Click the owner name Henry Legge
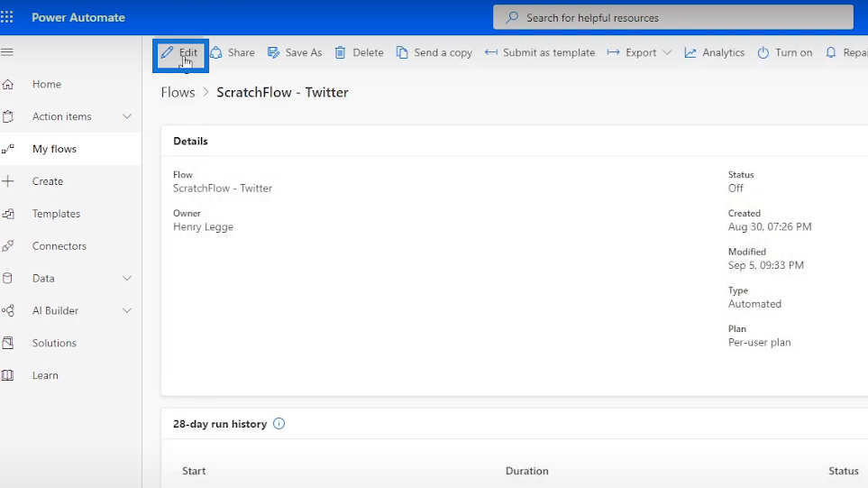The image size is (868, 488). pos(203,226)
